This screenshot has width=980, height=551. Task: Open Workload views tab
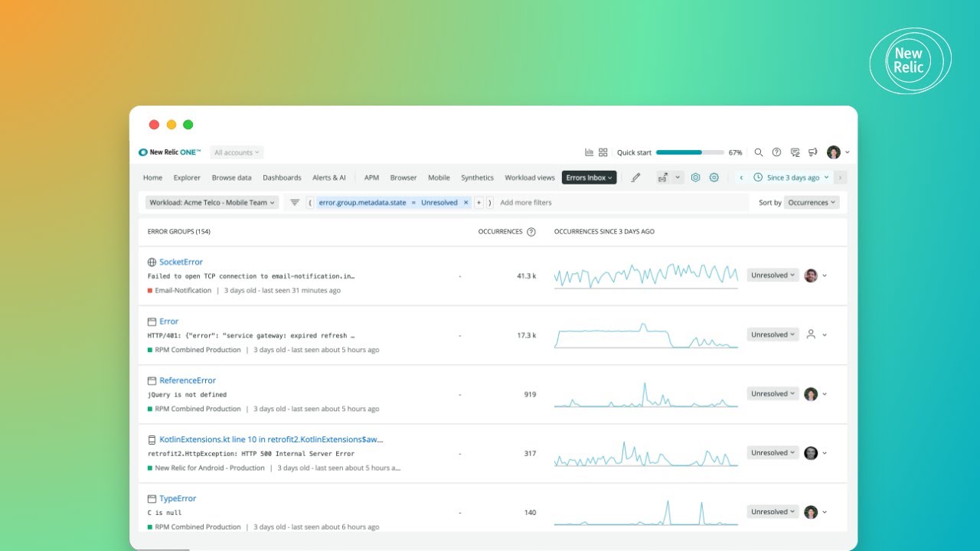click(x=530, y=178)
